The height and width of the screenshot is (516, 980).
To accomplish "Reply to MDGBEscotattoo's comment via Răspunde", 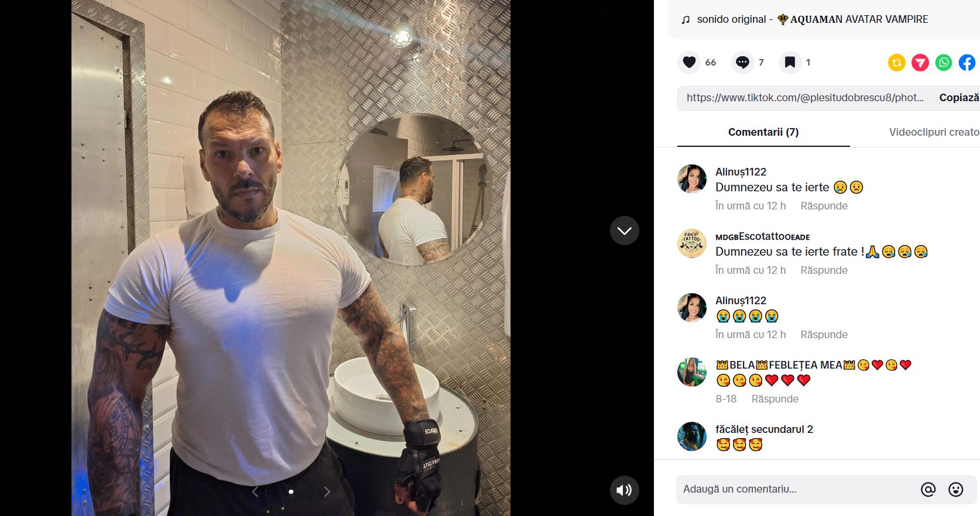I will (824, 270).
